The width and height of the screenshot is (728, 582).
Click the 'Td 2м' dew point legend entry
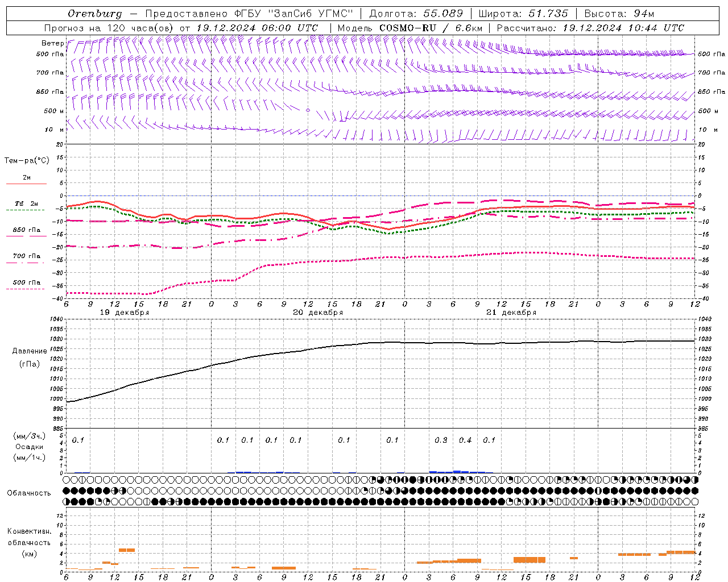pyautogui.click(x=26, y=203)
